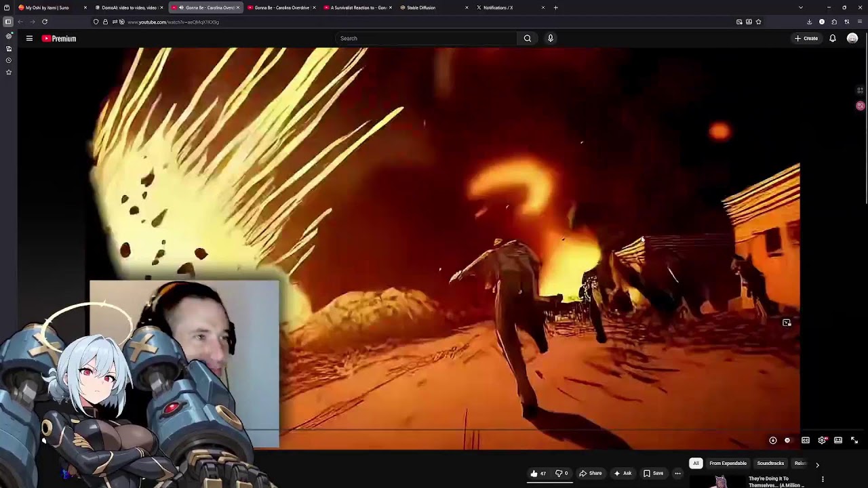The width and height of the screenshot is (868, 488).
Task: Open the YouTube notifications bell
Action: coord(833,38)
